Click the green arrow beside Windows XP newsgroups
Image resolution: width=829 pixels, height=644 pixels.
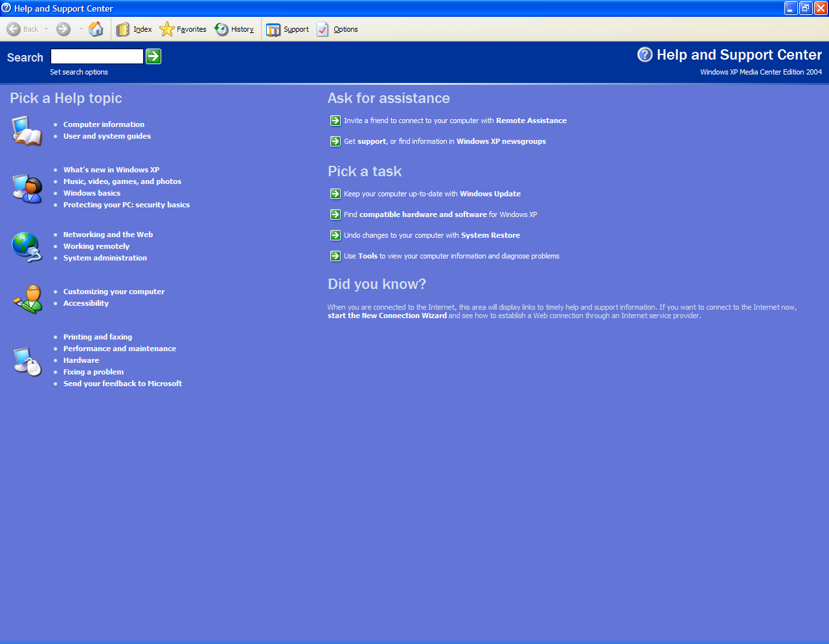[335, 141]
